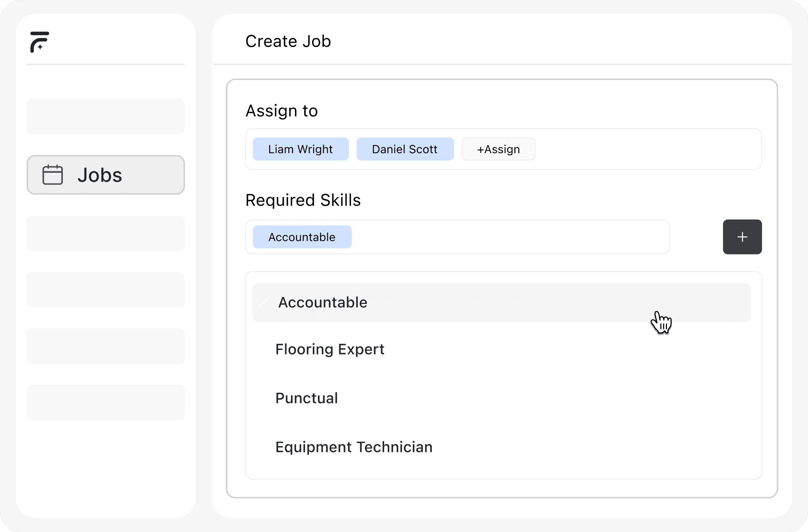Image resolution: width=808 pixels, height=532 pixels.
Task: Pick Punctual in the skills dropdown
Action: click(x=306, y=398)
